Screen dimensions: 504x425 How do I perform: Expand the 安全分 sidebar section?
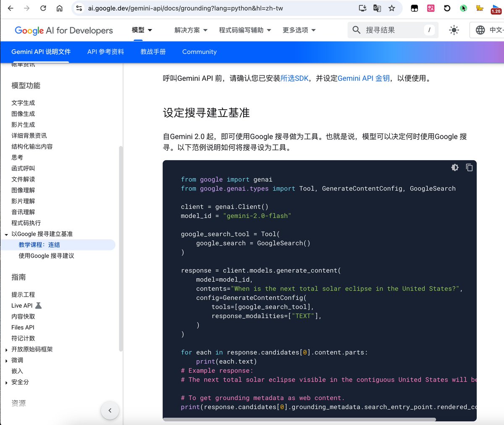pos(6,383)
